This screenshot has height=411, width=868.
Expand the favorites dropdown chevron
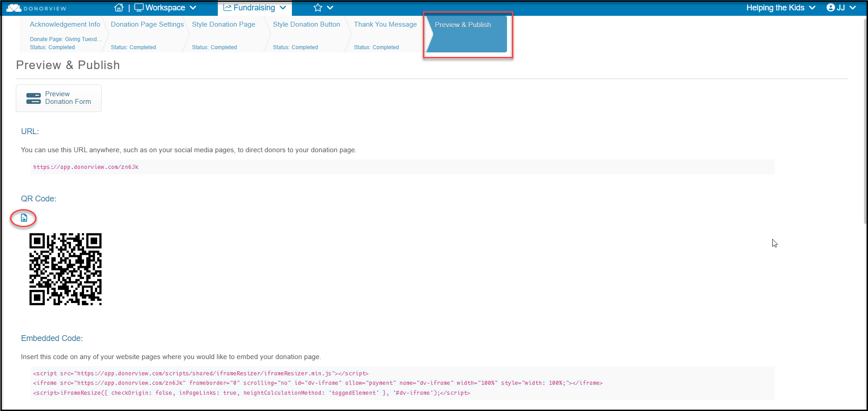tap(330, 8)
